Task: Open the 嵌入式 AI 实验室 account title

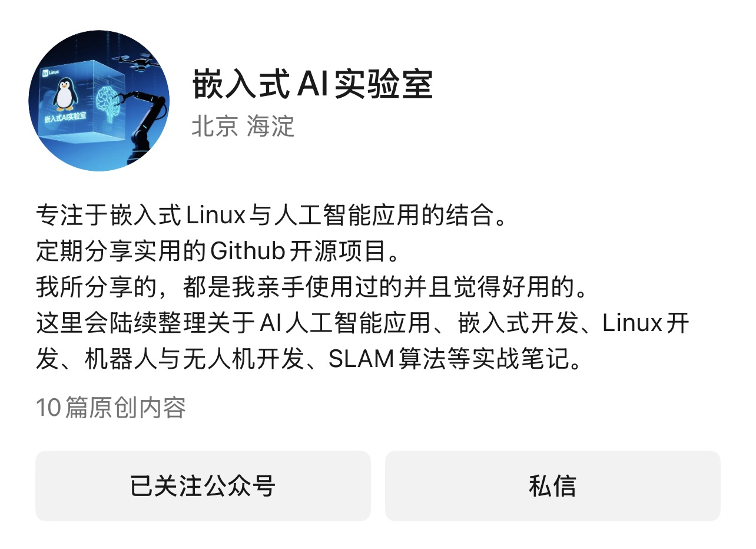Action: 313,85
